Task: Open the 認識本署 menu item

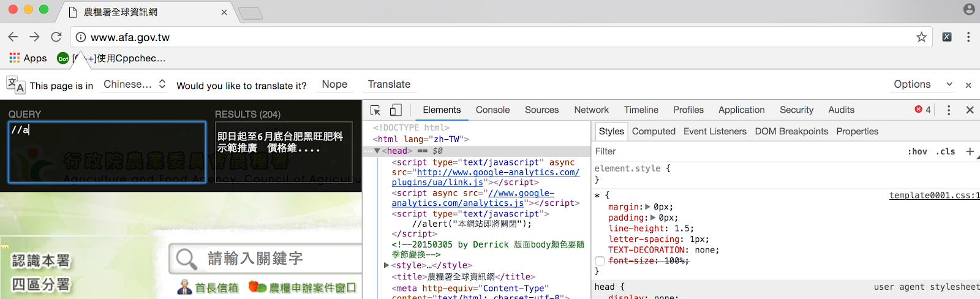Action: pyautogui.click(x=40, y=261)
